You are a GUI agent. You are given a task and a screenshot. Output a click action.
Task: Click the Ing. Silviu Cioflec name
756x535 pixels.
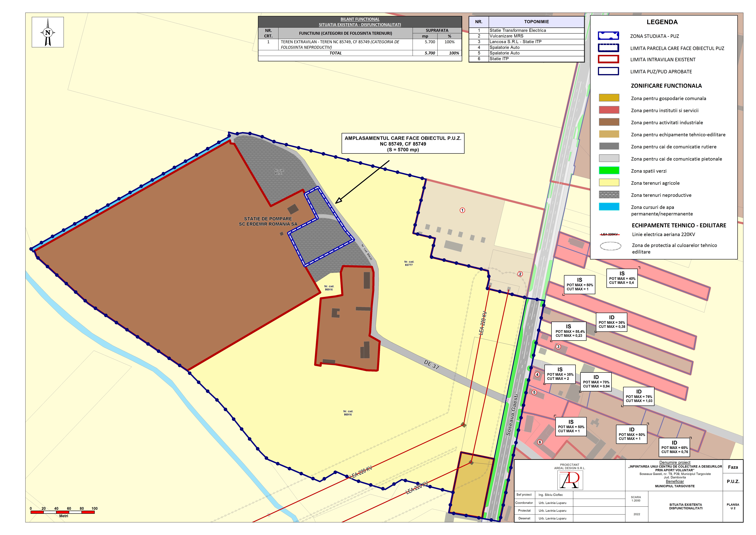point(551,495)
